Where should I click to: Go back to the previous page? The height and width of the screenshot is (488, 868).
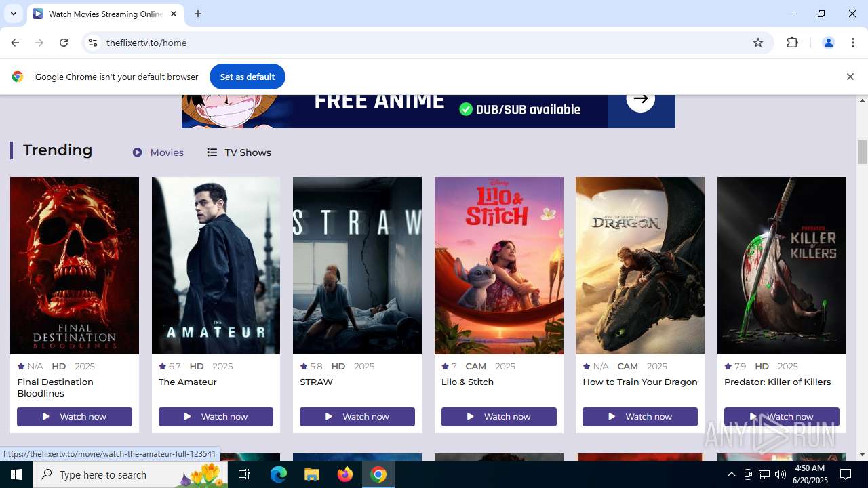click(15, 43)
